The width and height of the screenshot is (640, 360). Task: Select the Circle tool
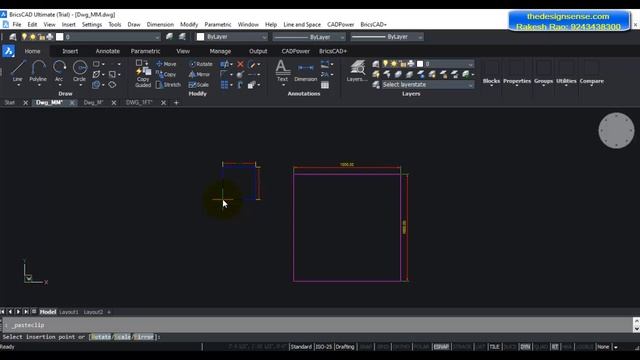[80, 71]
